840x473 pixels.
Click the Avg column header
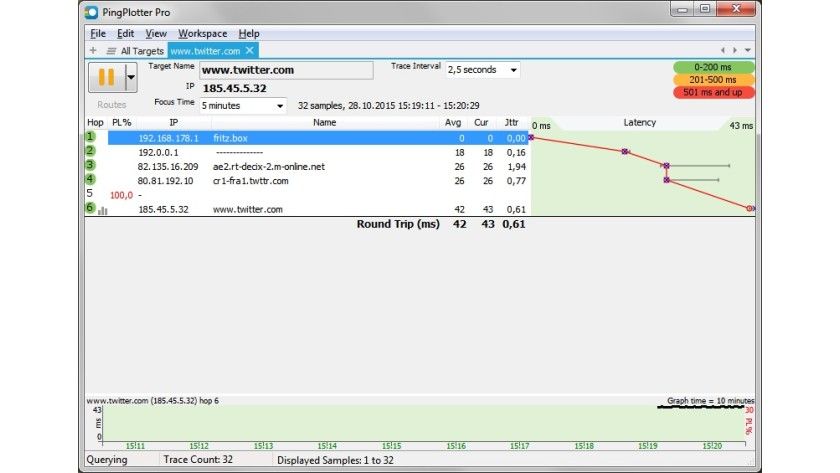(x=453, y=123)
